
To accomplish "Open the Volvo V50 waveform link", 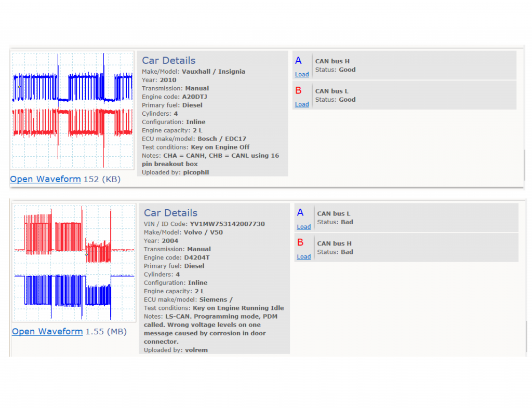I will click(x=47, y=331).
